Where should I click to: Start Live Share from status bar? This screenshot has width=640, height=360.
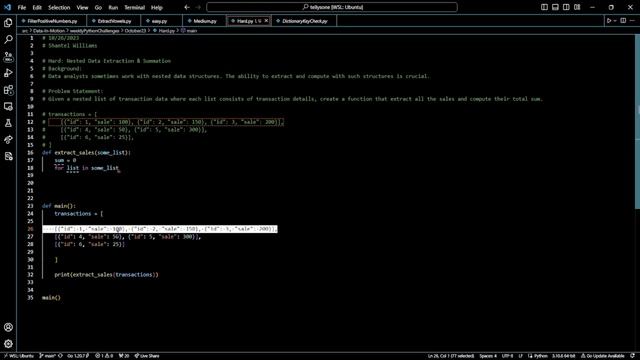click(147, 356)
